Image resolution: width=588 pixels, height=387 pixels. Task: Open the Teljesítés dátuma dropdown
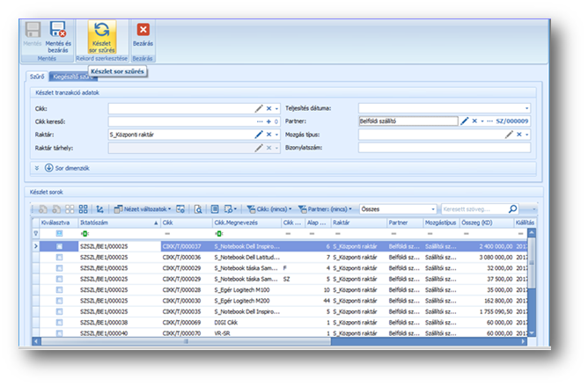(x=526, y=107)
